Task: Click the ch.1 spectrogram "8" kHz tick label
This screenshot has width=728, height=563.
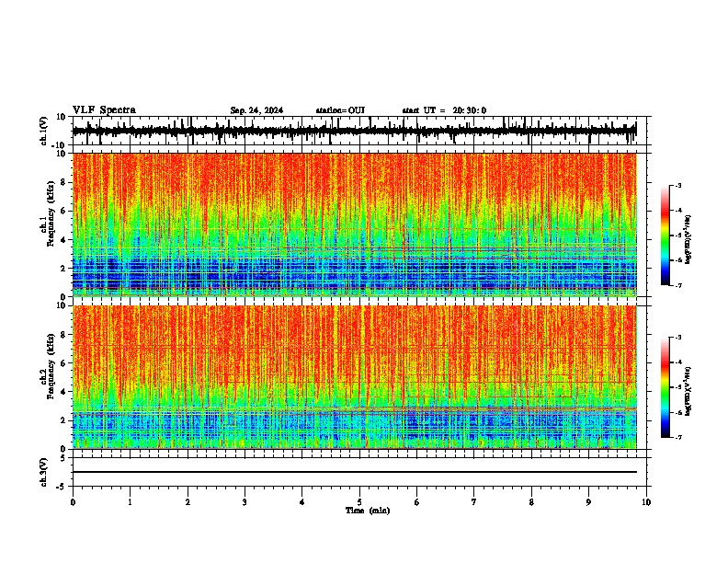Action: click(64, 182)
